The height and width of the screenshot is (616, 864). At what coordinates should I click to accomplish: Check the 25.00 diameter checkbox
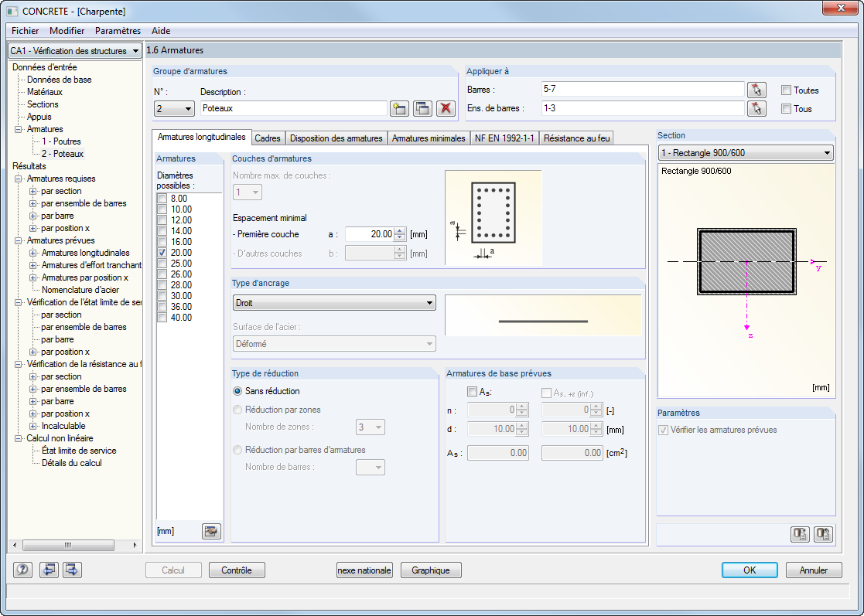coord(162,264)
